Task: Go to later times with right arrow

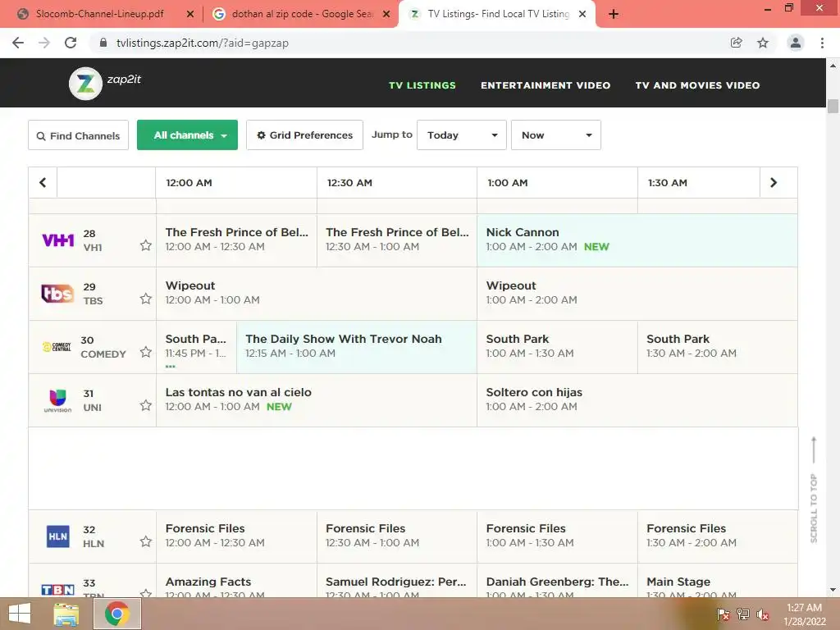Action: tap(773, 183)
